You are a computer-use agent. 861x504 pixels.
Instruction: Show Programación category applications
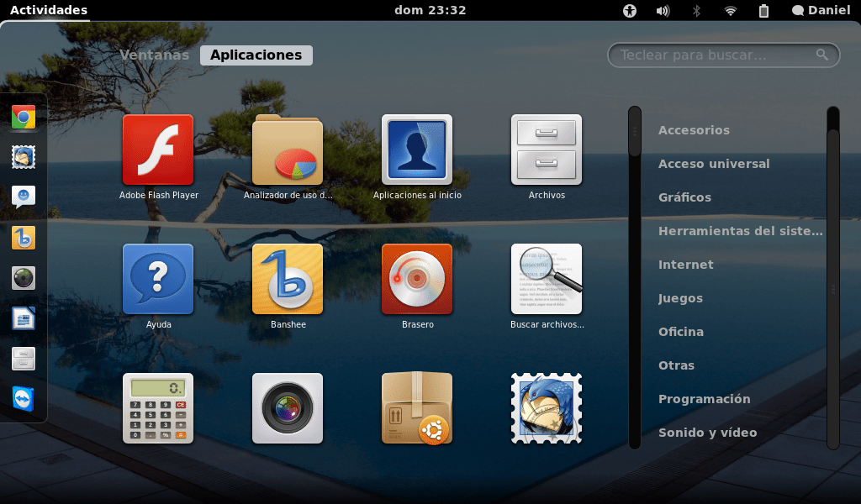[705, 399]
